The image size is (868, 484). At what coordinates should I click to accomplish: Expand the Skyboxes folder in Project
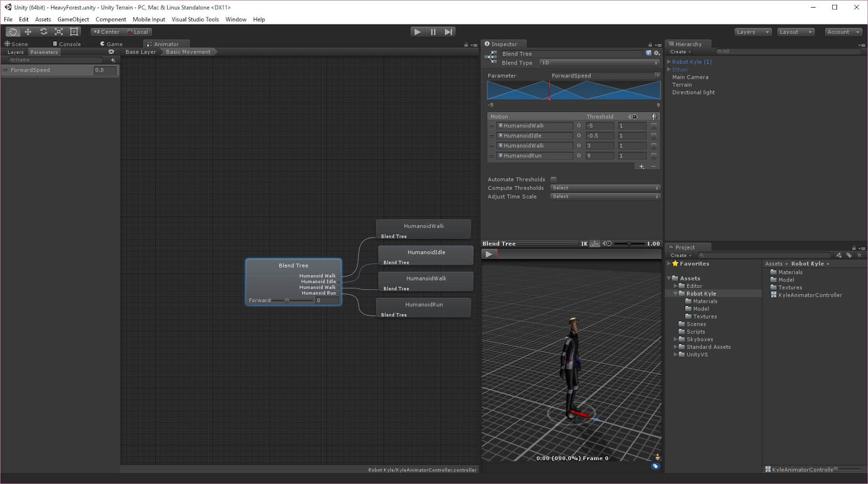point(675,340)
